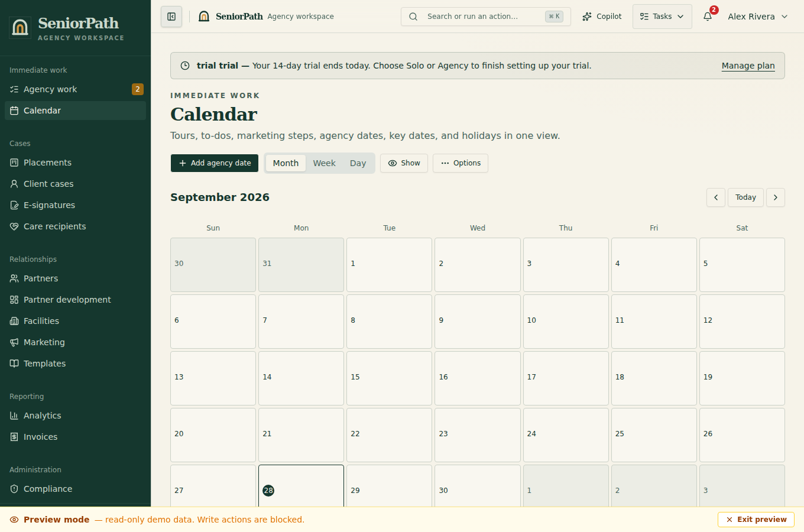Go to Placements page
Viewport: 804px width, 532px height.
pos(75,163)
